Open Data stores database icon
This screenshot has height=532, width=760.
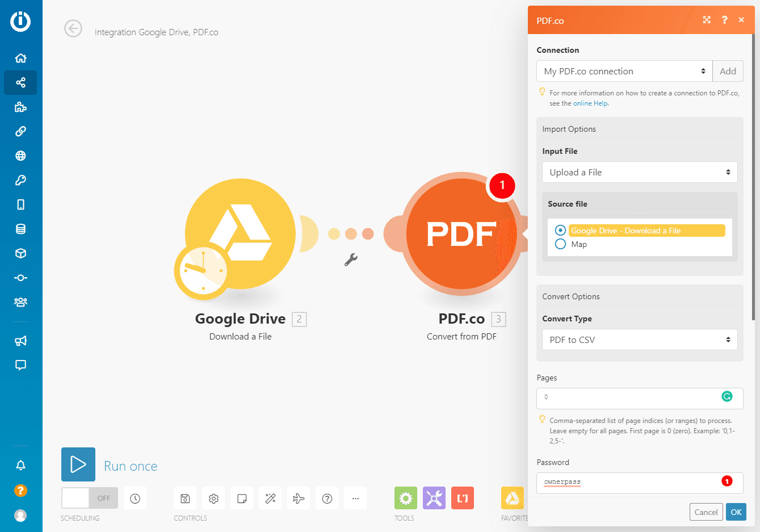(20, 229)
